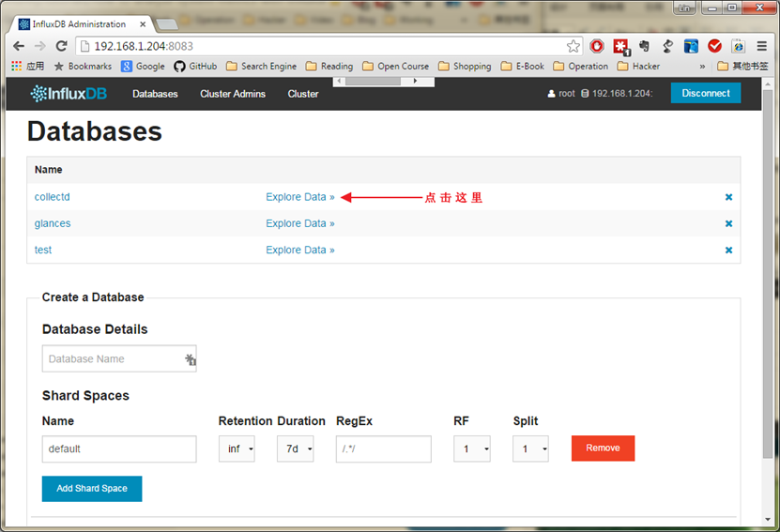Click Explore Data for collectd
Screen dimensions: 780x532
tap(299, 197)
